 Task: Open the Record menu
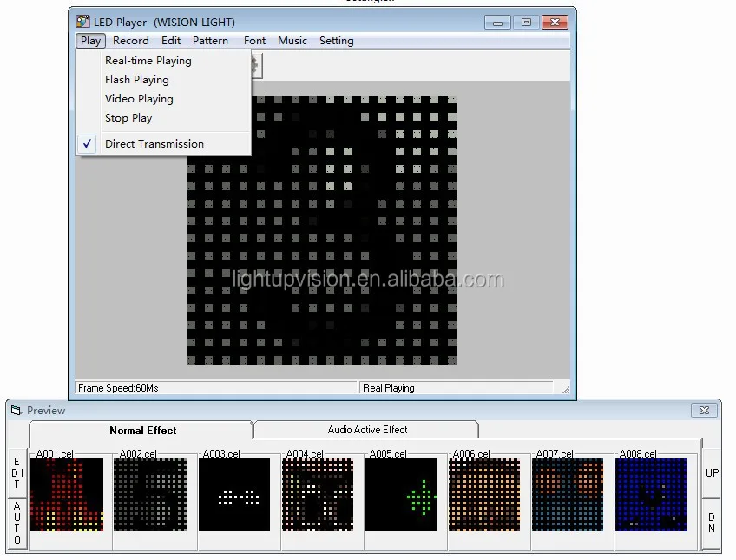[x=130, y=41]
